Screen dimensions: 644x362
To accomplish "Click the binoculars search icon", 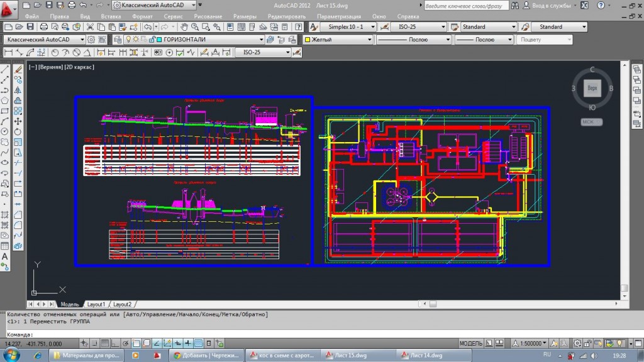I will click(515, 5).
